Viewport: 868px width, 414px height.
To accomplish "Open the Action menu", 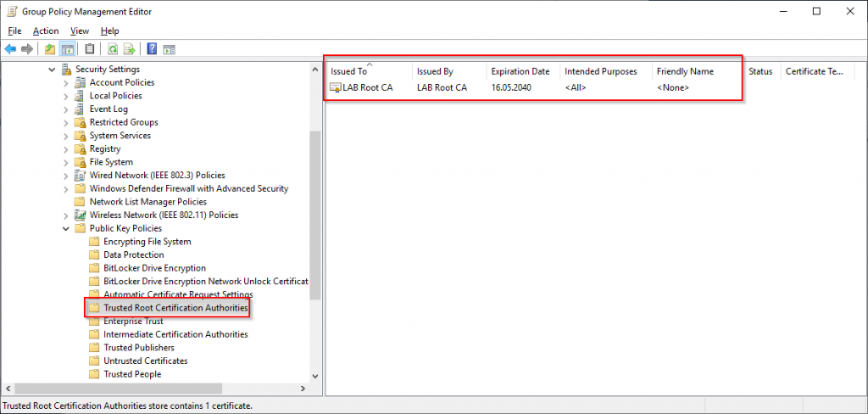I will 46,31.
